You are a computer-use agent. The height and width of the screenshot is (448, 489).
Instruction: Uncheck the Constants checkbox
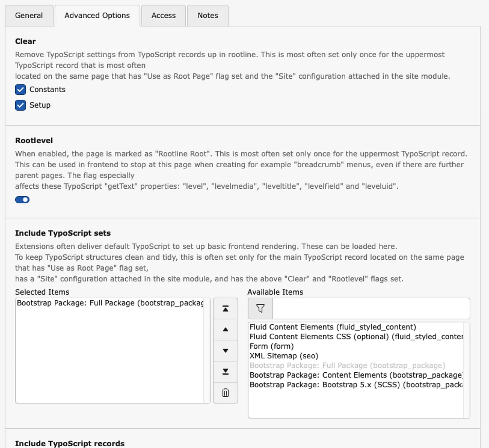click(x=20, y=90)
